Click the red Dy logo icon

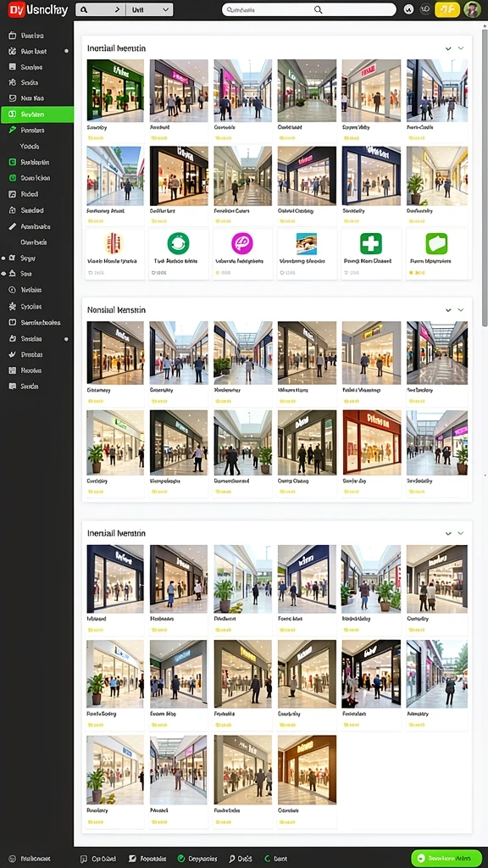[x=16, y=10]
